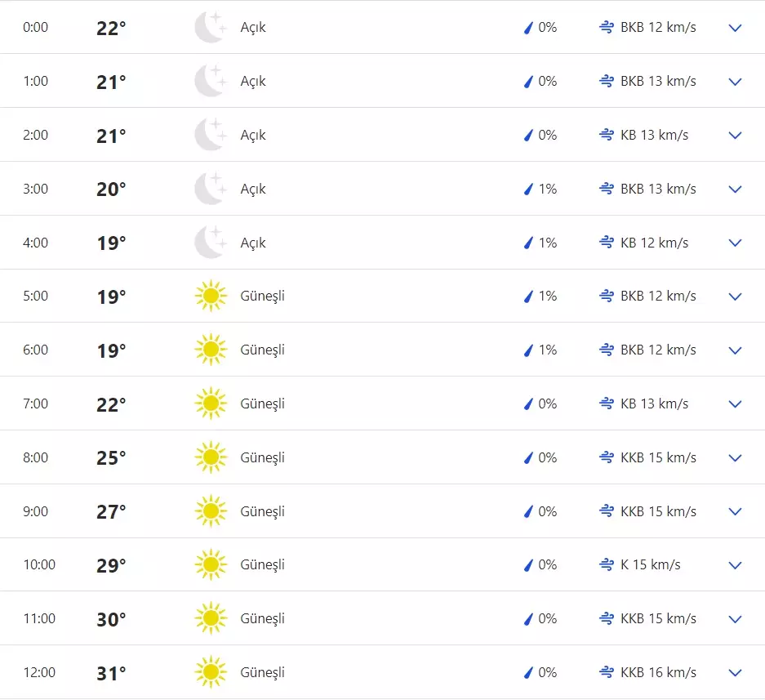Click the 22° temperature at 7:00
The image size is (765, 700).
[x=112, y=405]
